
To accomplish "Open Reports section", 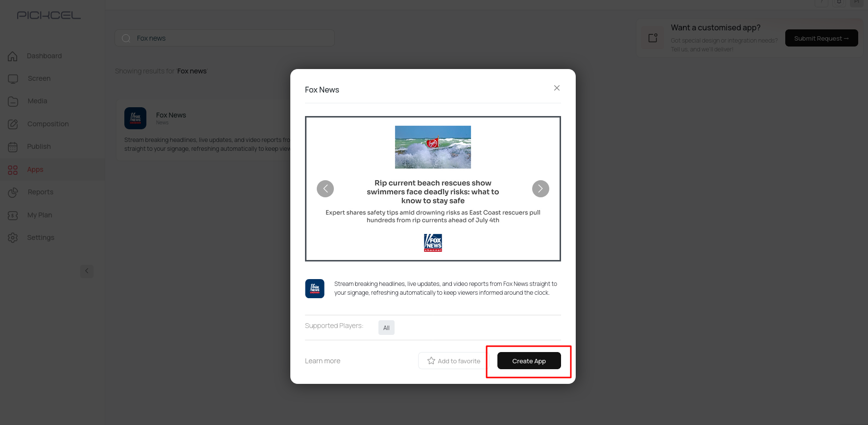I will [40, 192].
